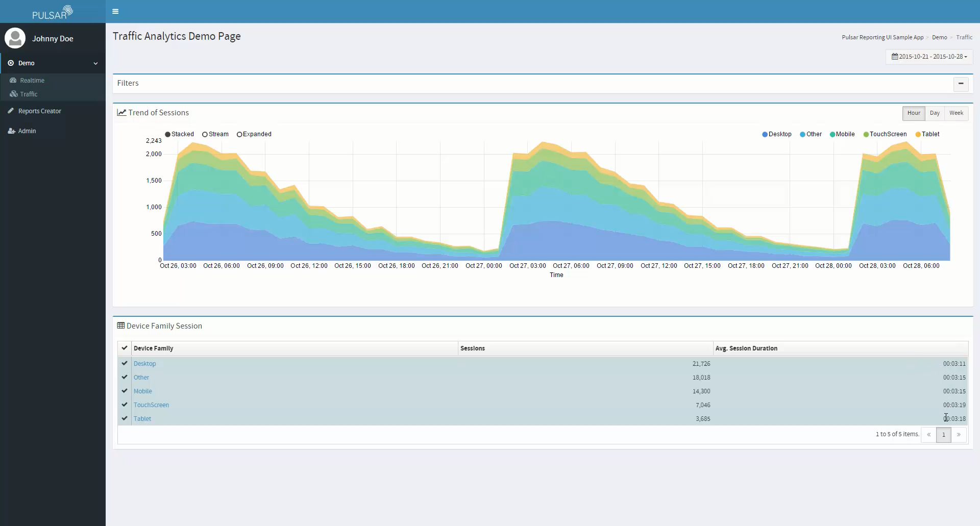Toggle the checkmark for Other row
This screenshot has height=526, width=980.
pos(124,377)
